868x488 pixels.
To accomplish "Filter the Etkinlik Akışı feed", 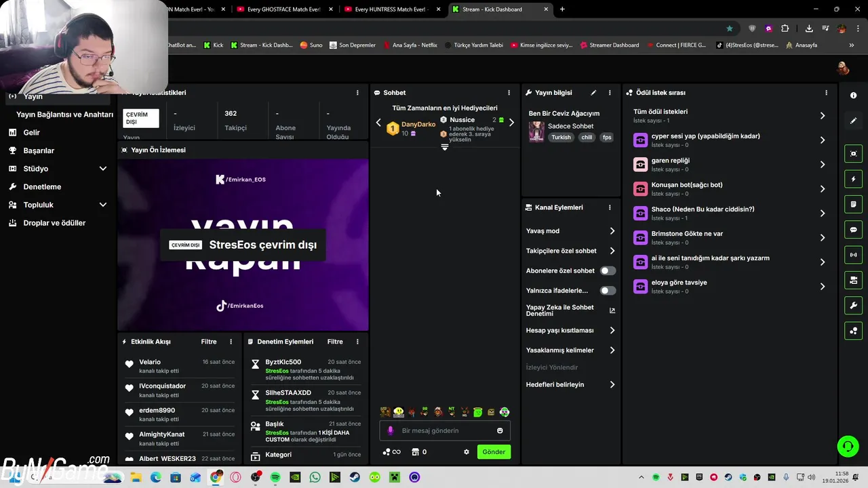I will click(x=209, y=342).
